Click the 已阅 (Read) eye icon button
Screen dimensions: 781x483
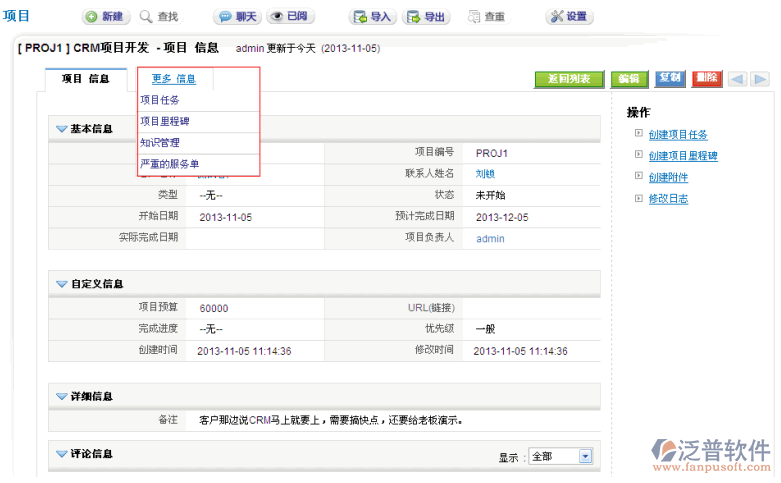click(291, 17)
